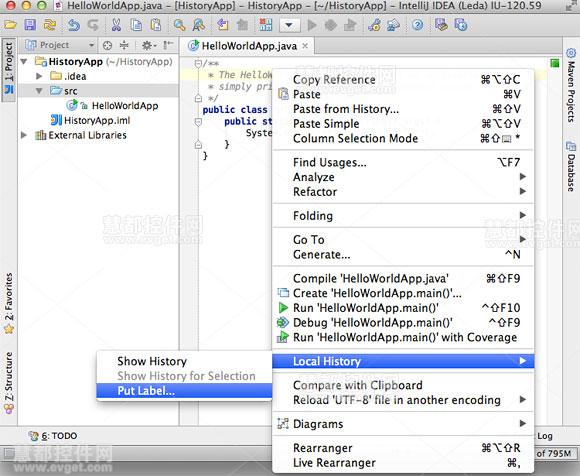Open the Project panel gear settings menu
580x476 pixels.
(x=149, y=45)
